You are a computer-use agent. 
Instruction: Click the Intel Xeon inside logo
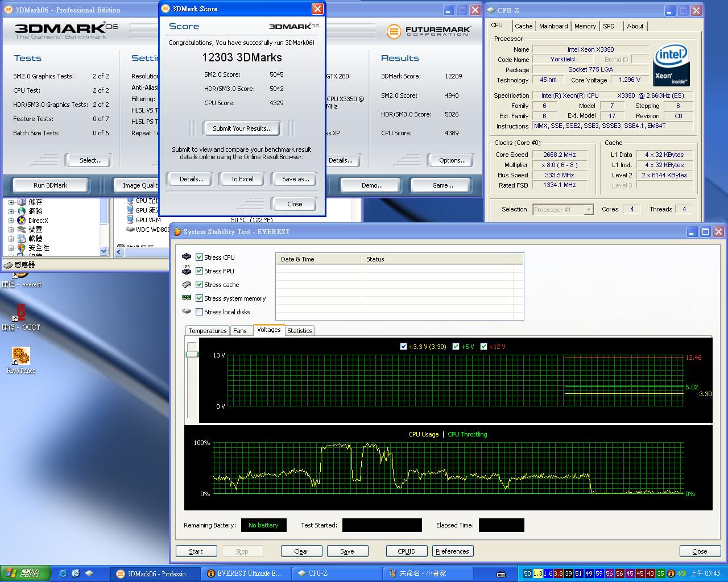coord(671,65)
